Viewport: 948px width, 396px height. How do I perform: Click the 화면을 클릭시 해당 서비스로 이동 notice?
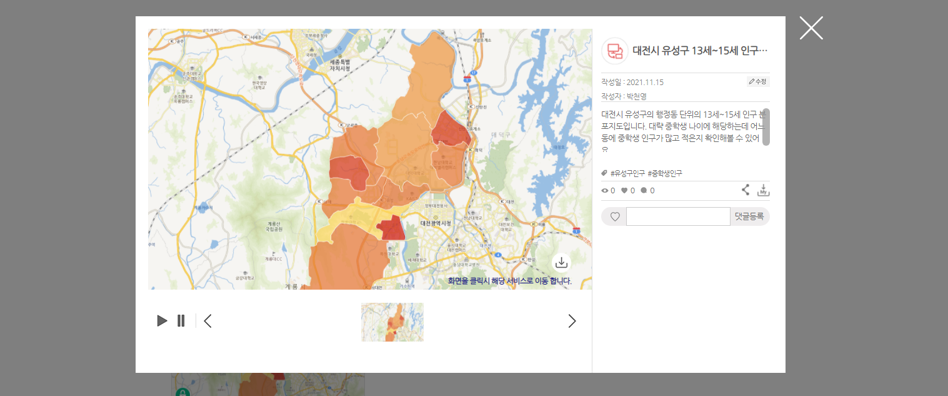(x=510, y=281)
